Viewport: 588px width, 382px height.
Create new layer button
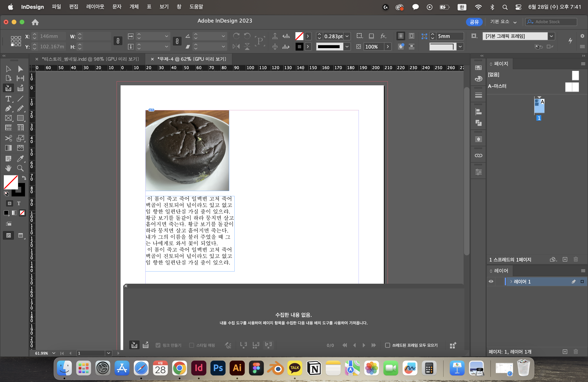point(565,352)
